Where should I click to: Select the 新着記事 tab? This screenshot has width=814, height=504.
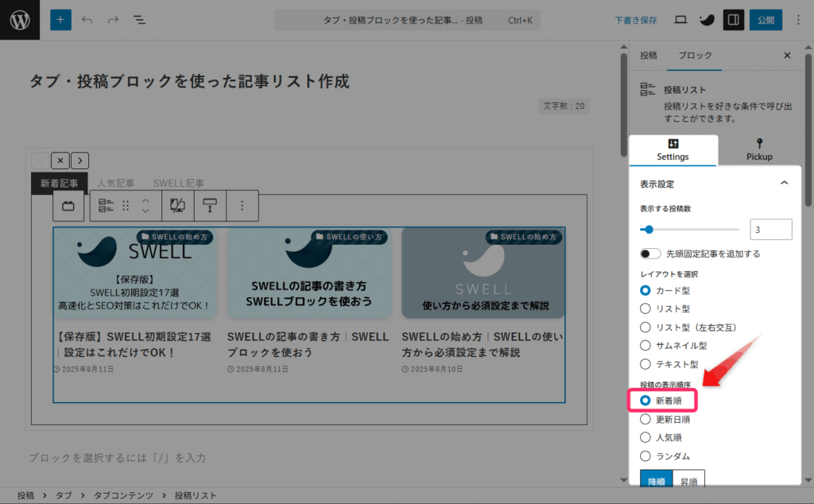click(59, 183)
